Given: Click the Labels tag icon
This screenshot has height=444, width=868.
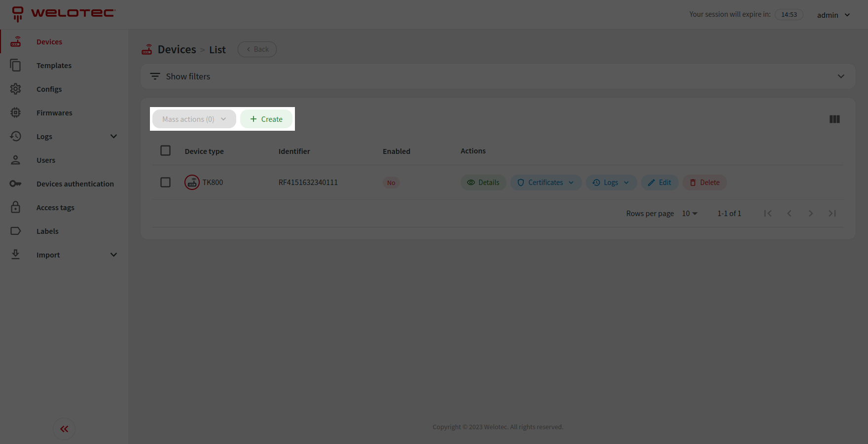Looking at the screenshot, I should click(x=16, y=231).
